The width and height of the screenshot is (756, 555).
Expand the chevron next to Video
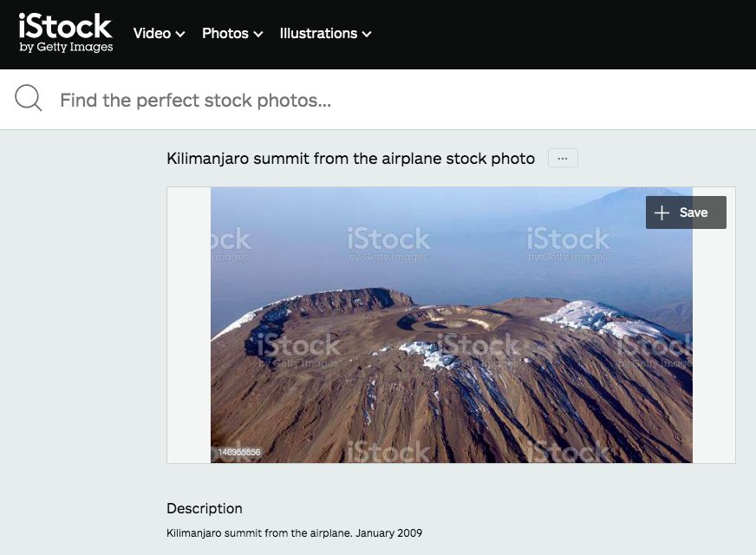click(x=180, y=34)
